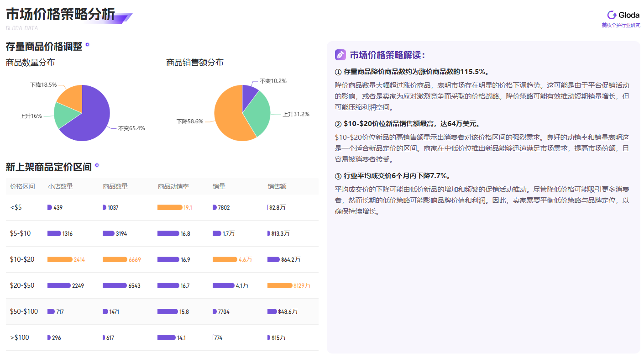
Task: Select the $50-$100 price range row label
Action: (24, 311)
